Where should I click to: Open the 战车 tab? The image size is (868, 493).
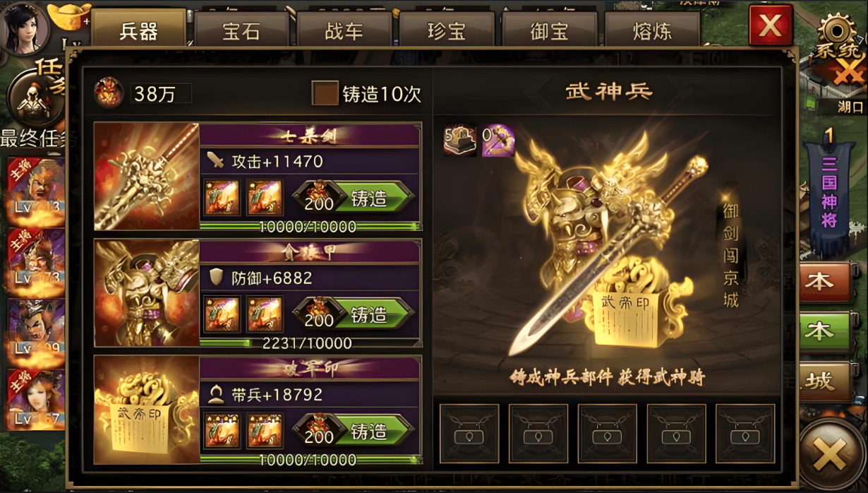(344, 32)
